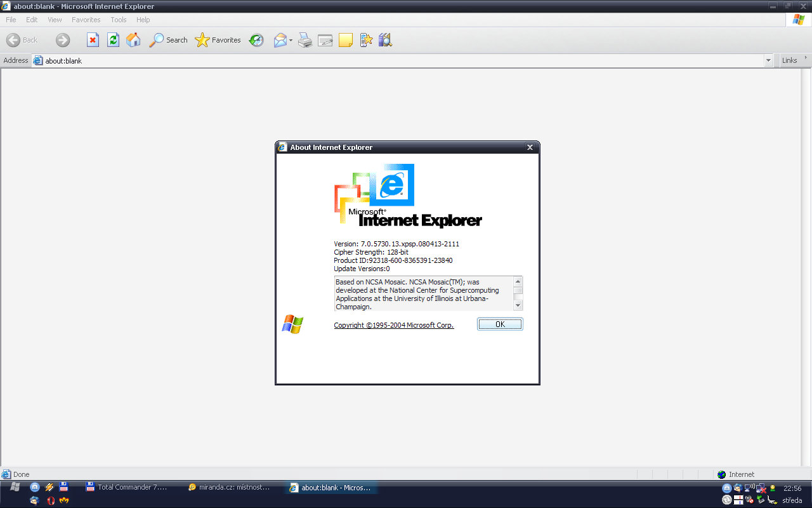Click OK in About Internet Explorer dialog

(500, 324)
